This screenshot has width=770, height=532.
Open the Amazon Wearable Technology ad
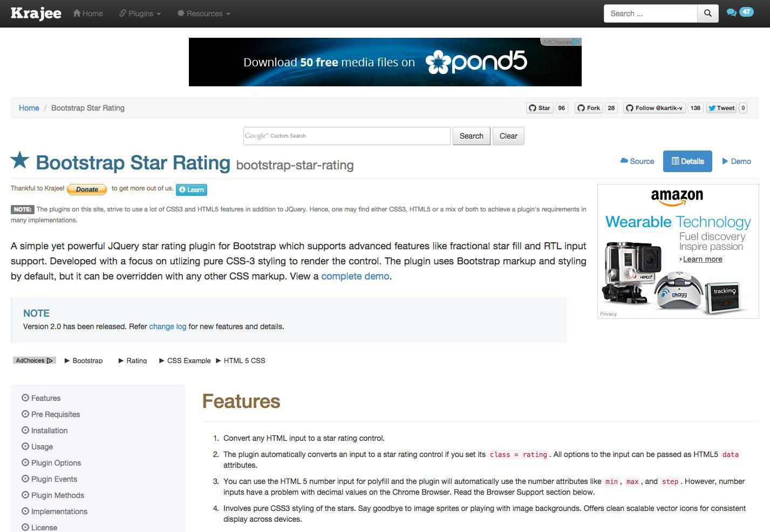click(x=678, y=251)
